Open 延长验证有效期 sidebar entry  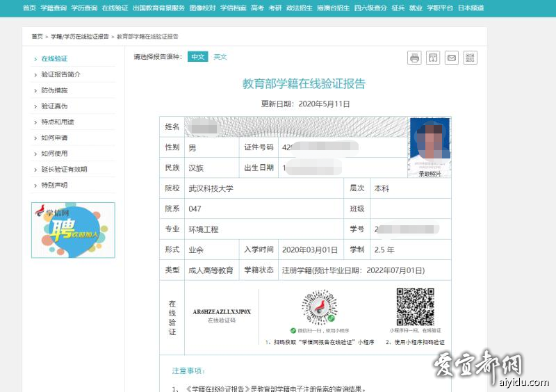pyautogui.click(x=64, y=170)
